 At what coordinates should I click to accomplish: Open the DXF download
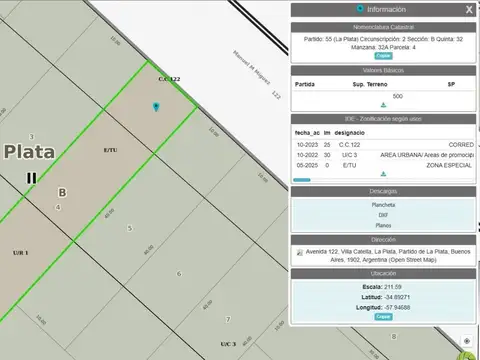tap(383, 215)
